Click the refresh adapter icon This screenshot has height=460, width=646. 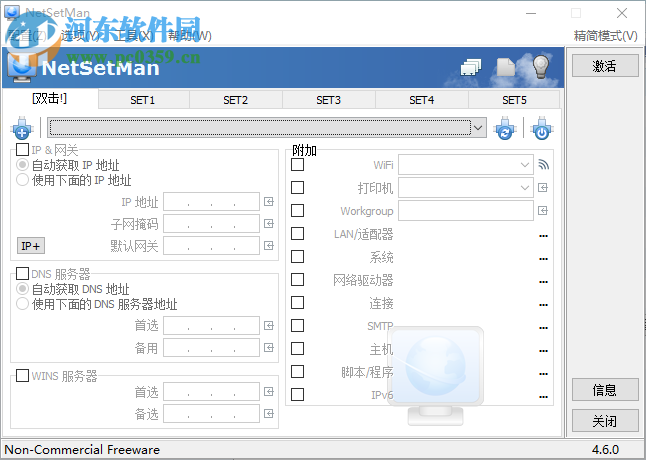(x=505, y=128)
